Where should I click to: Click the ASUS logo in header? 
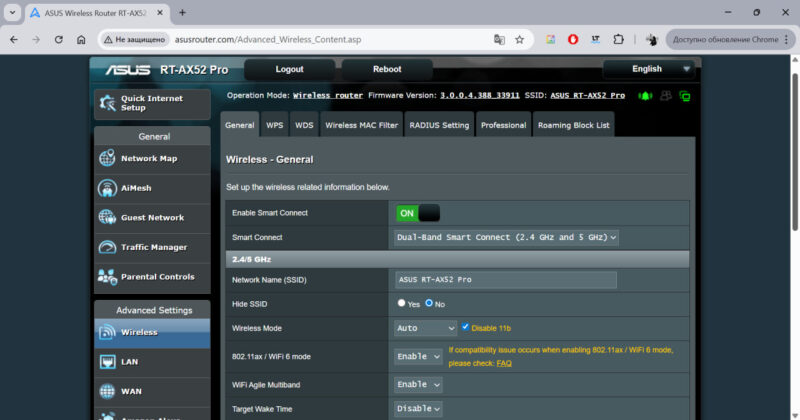(x=128, y=70)
